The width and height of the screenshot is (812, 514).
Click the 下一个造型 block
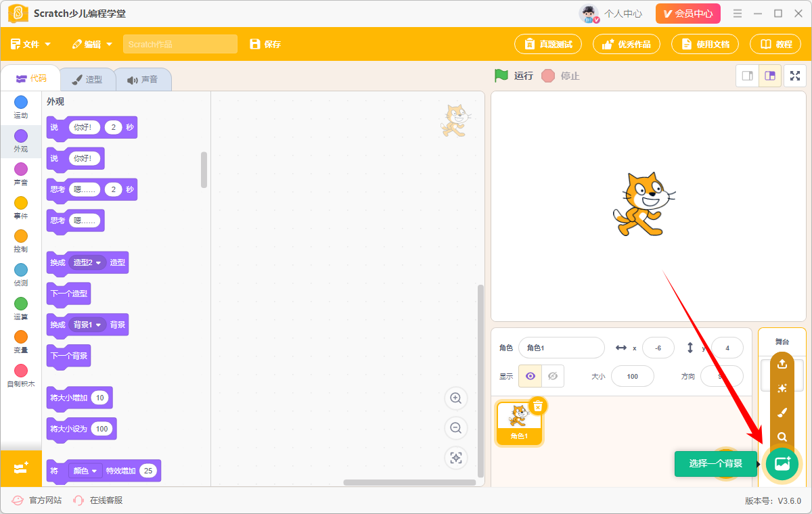(68, 294)
